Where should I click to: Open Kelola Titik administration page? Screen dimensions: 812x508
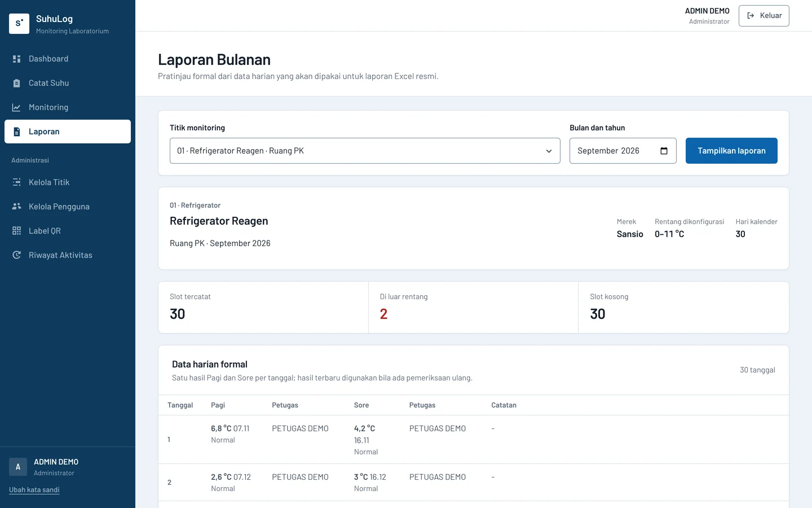click(68, 182)
